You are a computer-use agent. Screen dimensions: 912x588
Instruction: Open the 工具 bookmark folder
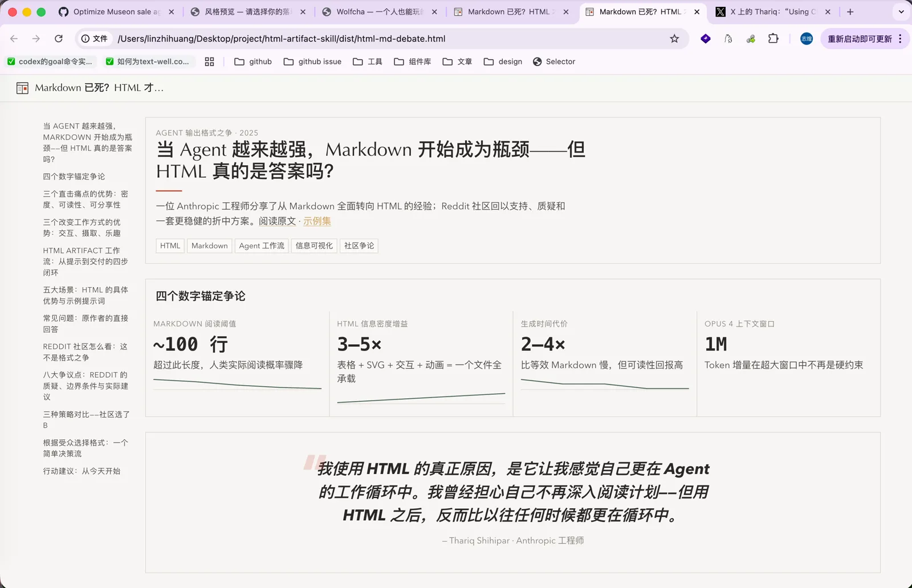[x=368, y=62]
